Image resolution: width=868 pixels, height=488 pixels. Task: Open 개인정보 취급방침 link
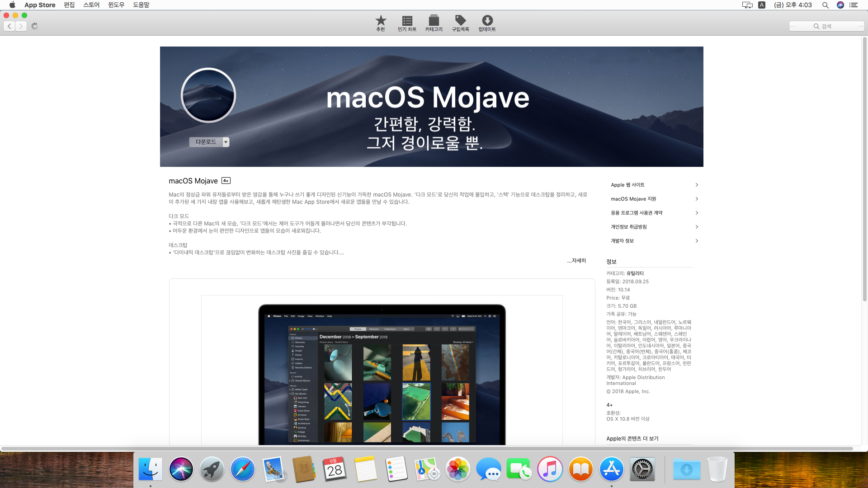click(628, 227)
